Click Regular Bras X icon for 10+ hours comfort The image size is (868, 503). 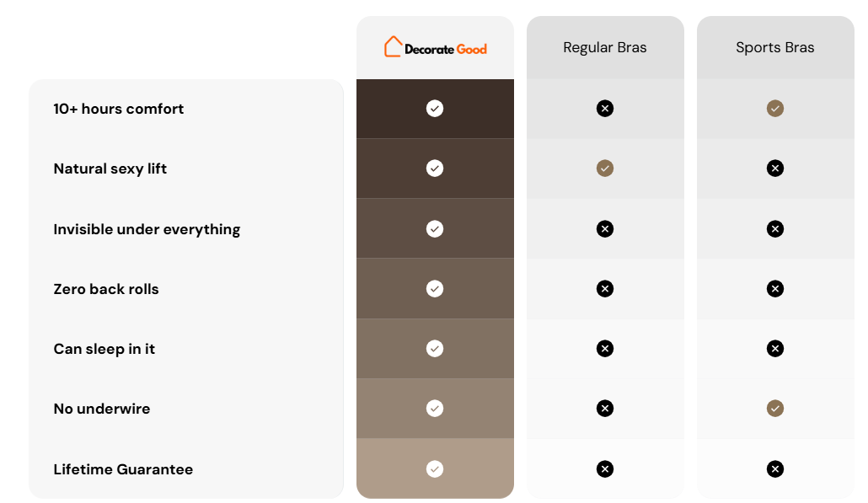coord(604,109)
